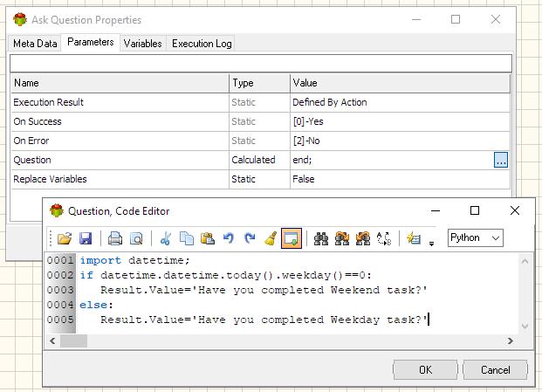Click the ellipsis button in Question row
542x392 pixels.
pos(501,160)
